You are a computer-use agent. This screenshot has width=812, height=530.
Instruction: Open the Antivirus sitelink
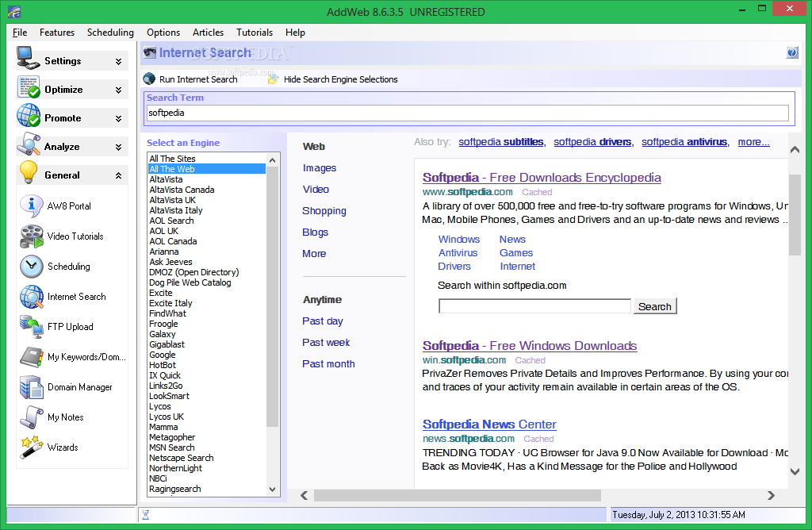coord(458,253)
